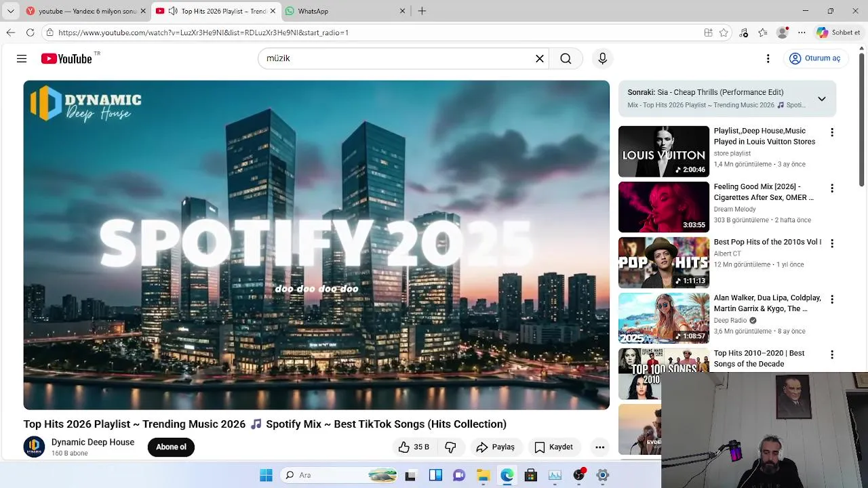Open the YouTube hamburger guide menu

point(22,59)
